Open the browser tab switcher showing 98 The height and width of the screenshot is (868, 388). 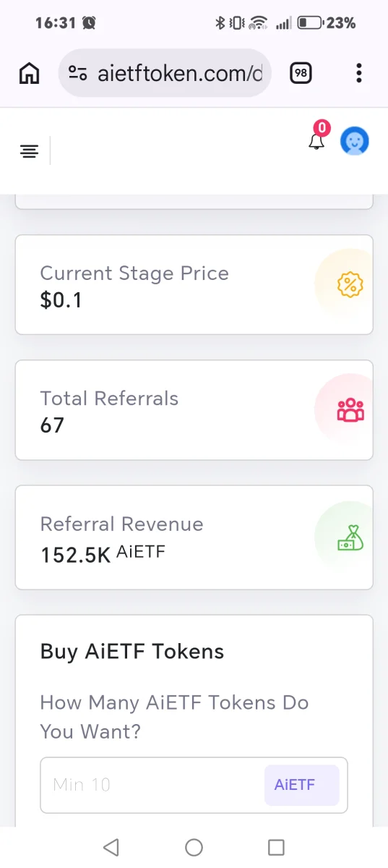[301, 72]
